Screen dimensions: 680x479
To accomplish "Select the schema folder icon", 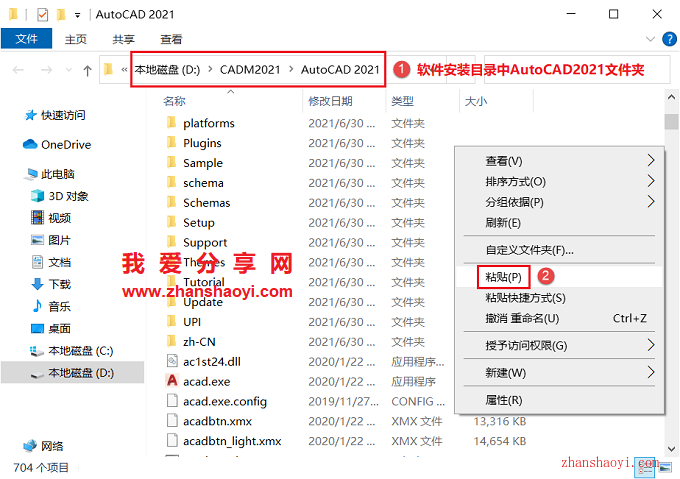I will [x=172, y=182].
